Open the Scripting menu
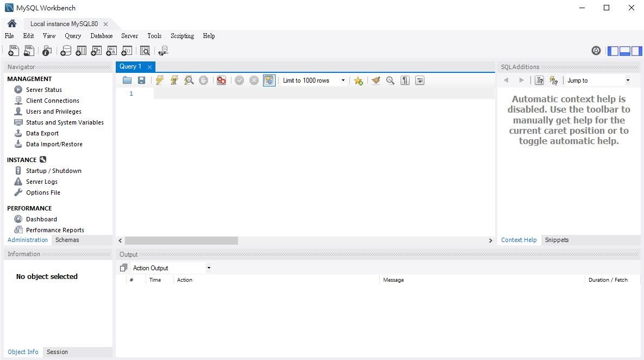 click(x=183, y=36)
